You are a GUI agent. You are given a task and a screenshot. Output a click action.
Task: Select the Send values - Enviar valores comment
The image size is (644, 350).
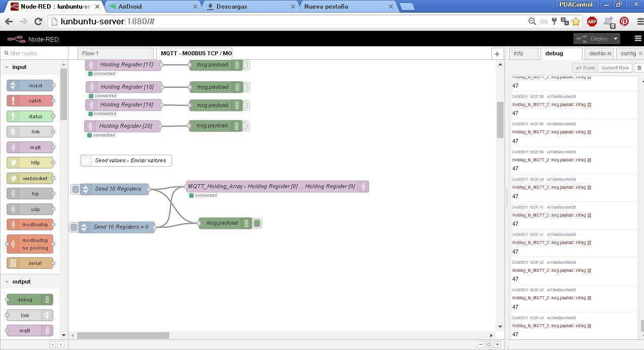(x=126, y=161)
